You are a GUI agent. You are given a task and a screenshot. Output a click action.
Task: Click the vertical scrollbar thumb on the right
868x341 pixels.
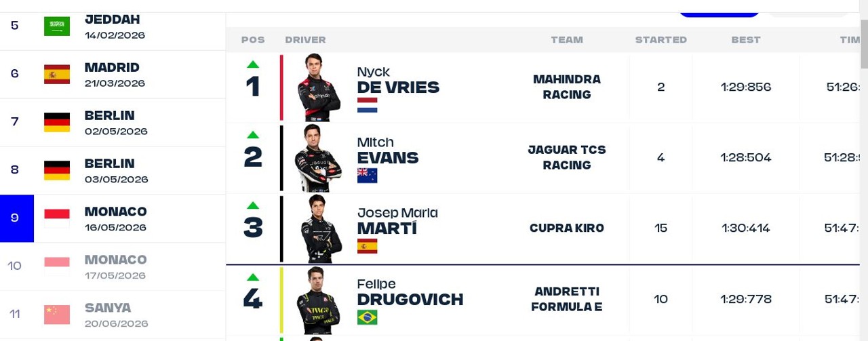pyautogui.click(x=864, y=43)
